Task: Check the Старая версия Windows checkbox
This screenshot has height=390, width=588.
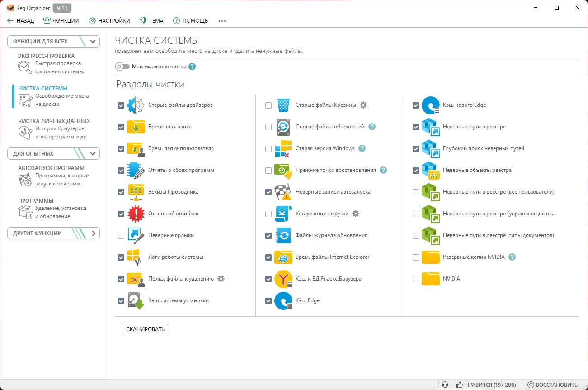Action: 268,149
